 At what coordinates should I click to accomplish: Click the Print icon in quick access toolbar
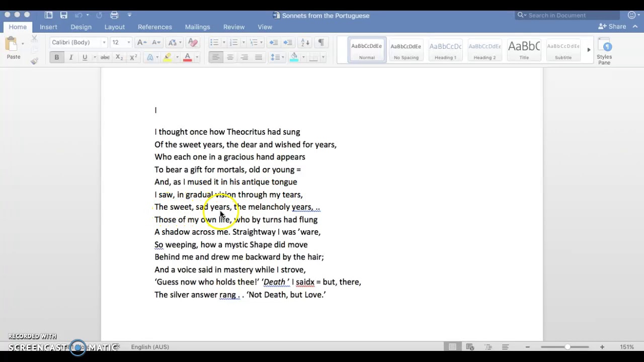[114, 15]
